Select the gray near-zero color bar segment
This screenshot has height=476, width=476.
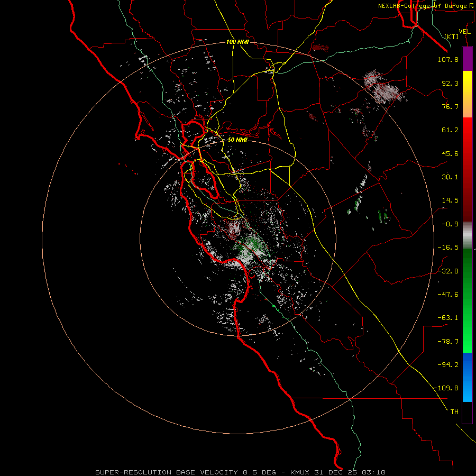coord(467,235)
